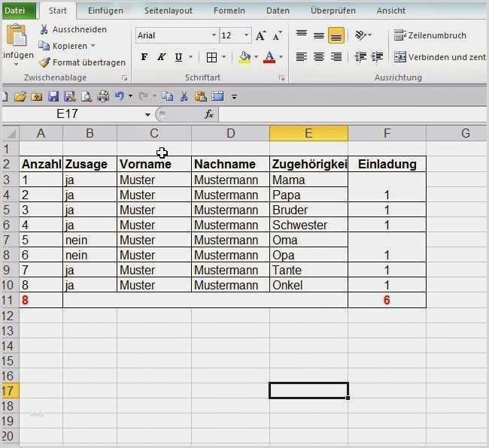Apply red font color A
Screen dimensions: 489x448
coord(269,57)
